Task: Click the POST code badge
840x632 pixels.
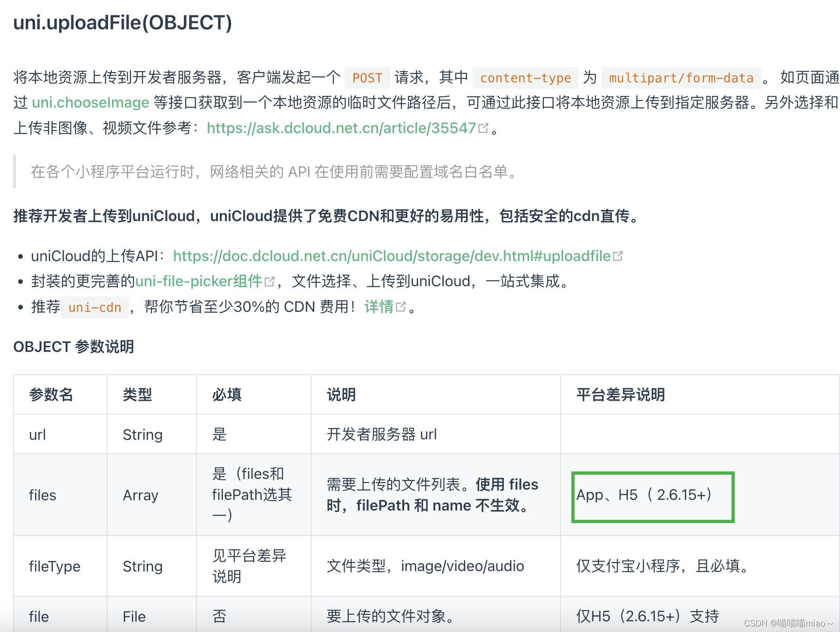Action: coord(367,77)
